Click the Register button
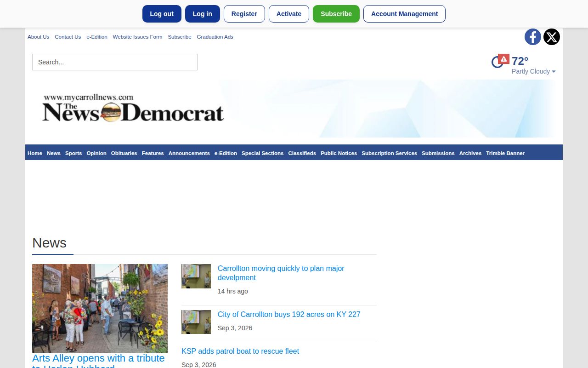The width and height of the screenshot is (588, 368). pos(244,14)
